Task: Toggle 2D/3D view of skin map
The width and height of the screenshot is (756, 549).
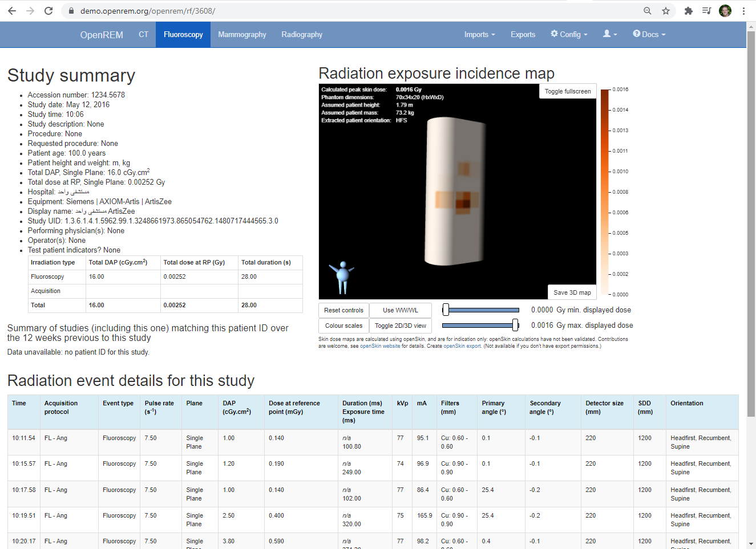Action: click(400, 326)
